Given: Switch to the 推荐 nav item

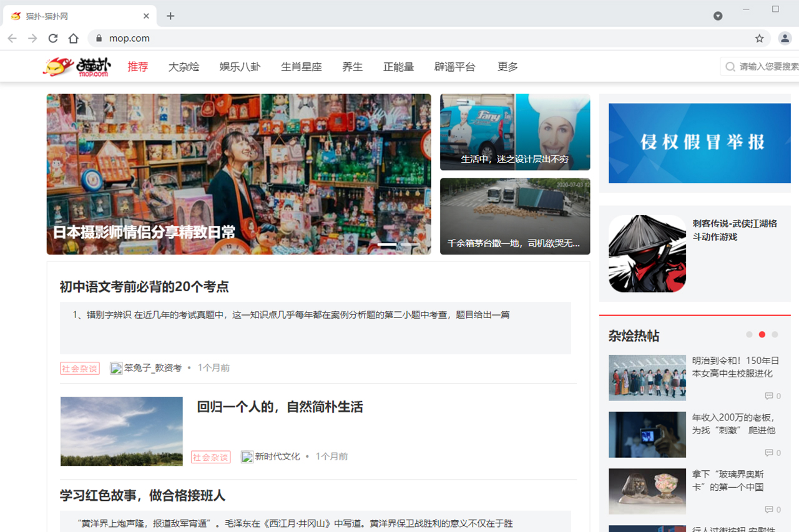Looking at the screenshot, I should [x=138, y=67].
